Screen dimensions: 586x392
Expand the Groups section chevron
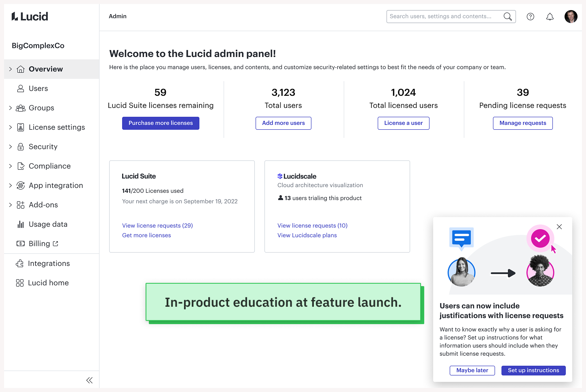point(11,108)
